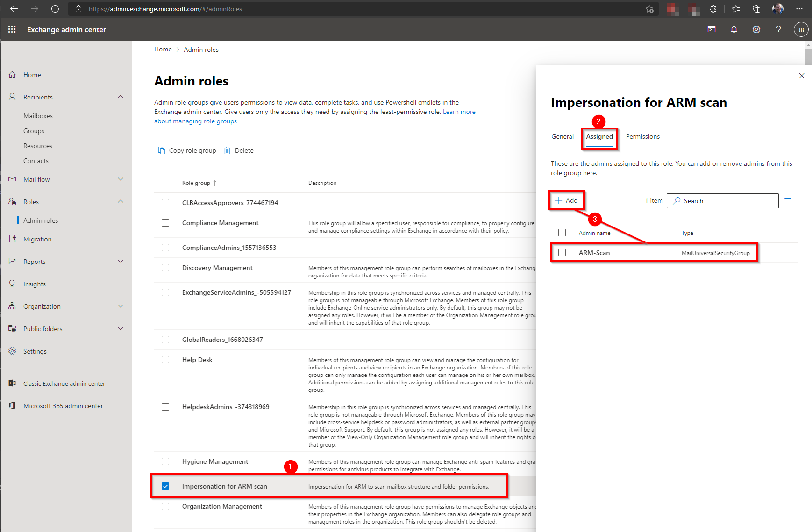
Task: Open settings gear in header
Action: 756,29
